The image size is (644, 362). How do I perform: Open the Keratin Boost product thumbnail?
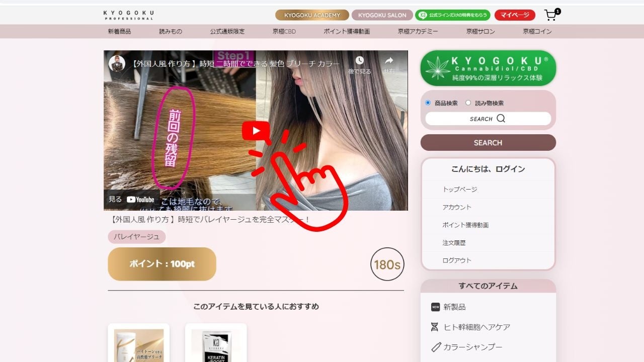tap(216, 344)
